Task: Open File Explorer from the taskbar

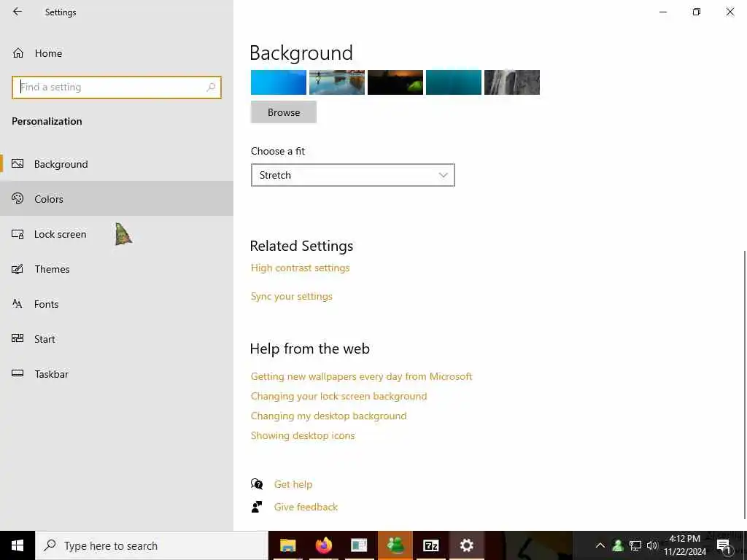Action: 287,545
